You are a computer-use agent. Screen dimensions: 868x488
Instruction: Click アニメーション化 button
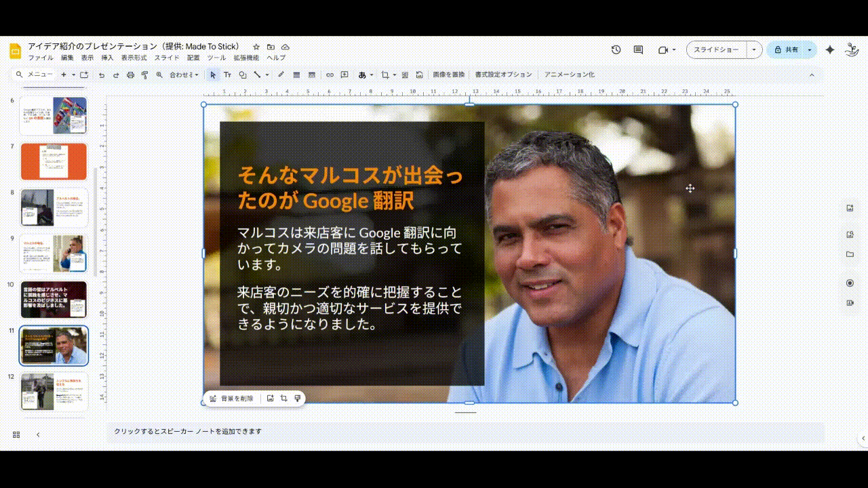[569, 75]
